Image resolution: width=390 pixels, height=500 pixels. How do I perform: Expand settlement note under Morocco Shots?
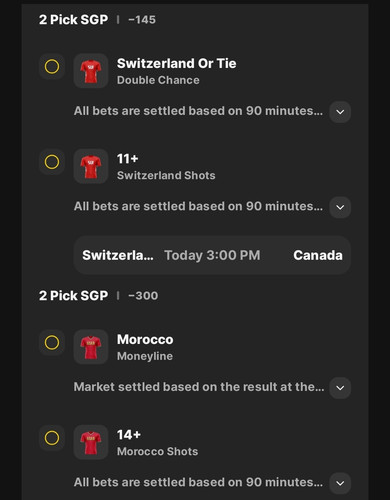(340, 483)
